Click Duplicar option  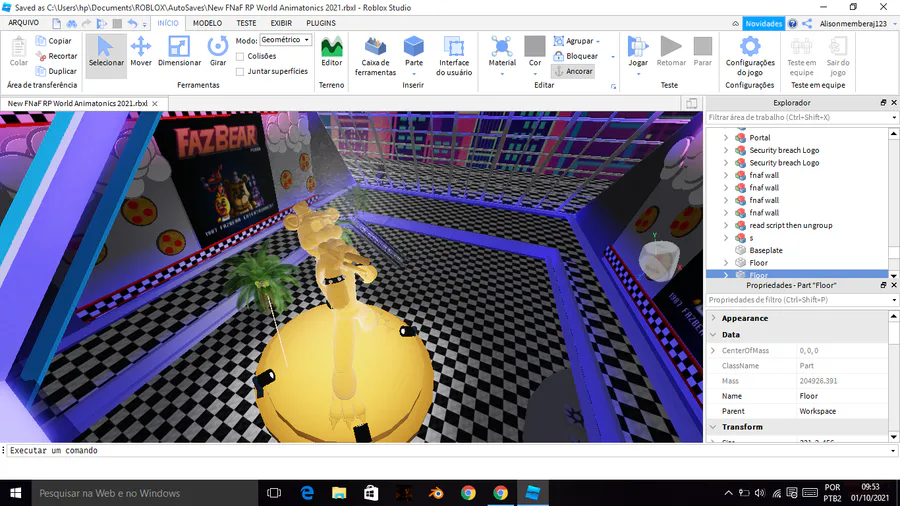(x=56, y=71)
